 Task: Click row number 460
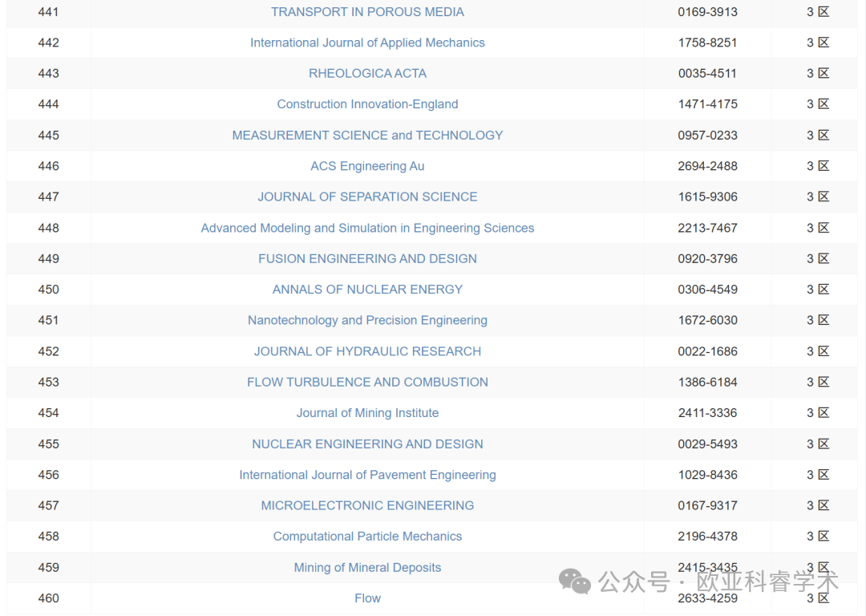click(x=49, y=598)
